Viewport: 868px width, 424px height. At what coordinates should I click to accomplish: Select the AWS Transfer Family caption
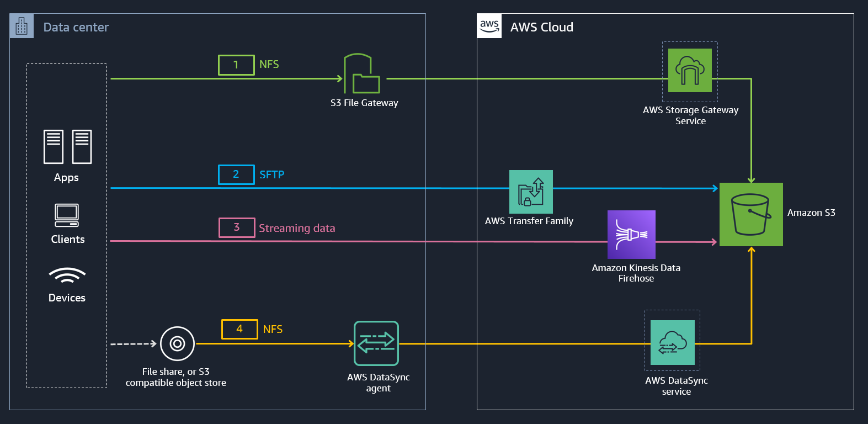pos(529,221)
